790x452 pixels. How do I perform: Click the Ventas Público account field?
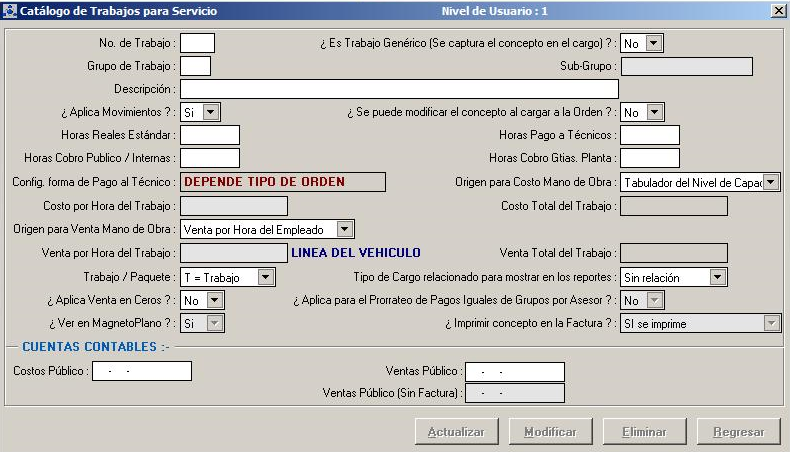(x=514, y=372)
